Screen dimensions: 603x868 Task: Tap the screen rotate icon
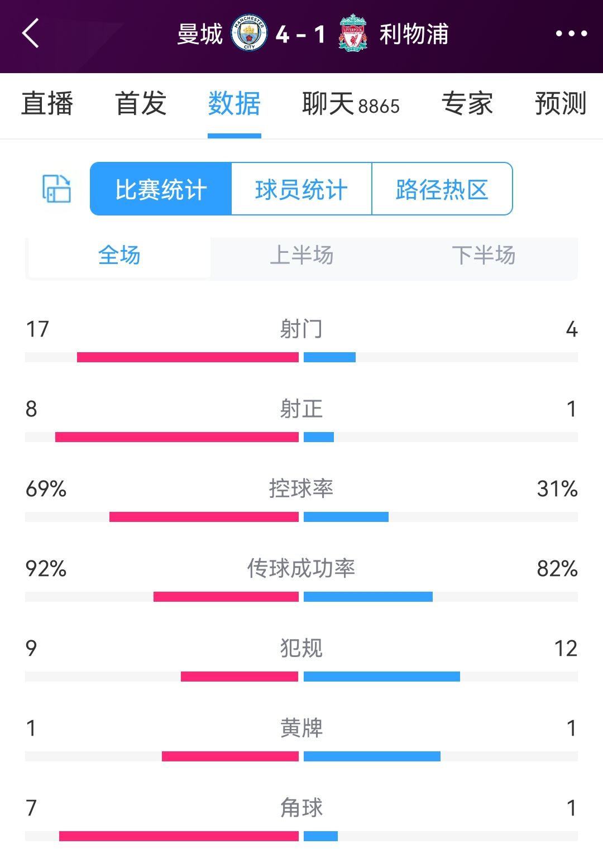pos(57,189)
